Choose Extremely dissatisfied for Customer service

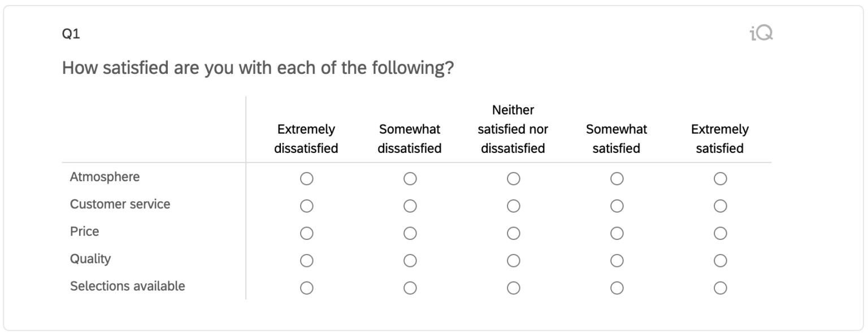pos(306,206)
